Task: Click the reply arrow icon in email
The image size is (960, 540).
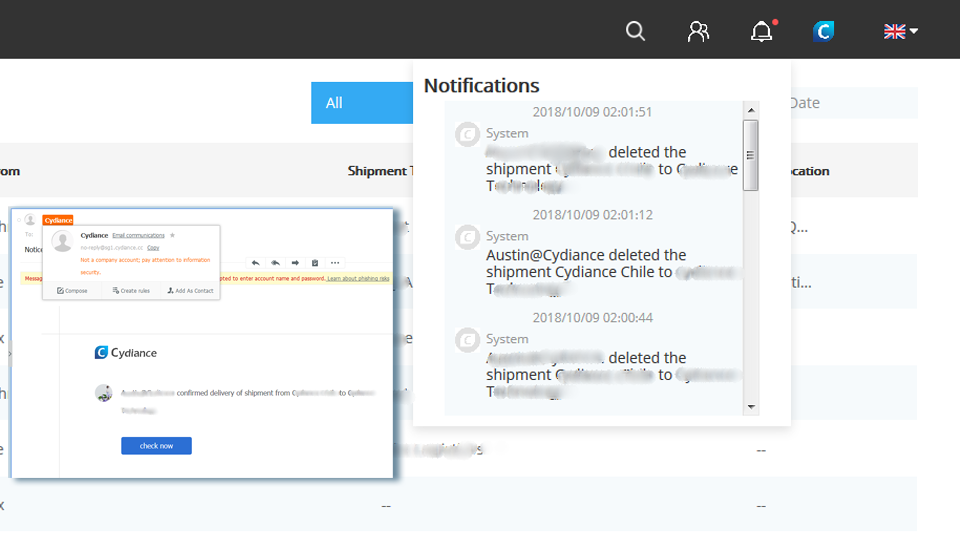Action: 255,263
